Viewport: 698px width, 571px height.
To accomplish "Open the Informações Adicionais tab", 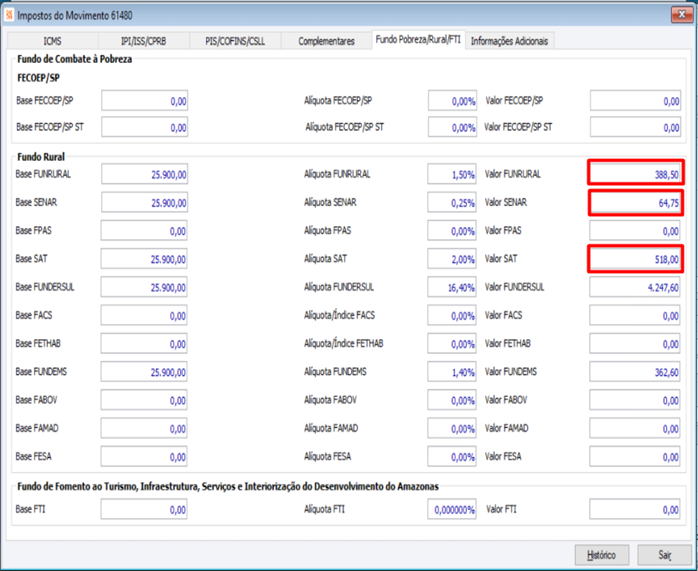I will [509, 41].
